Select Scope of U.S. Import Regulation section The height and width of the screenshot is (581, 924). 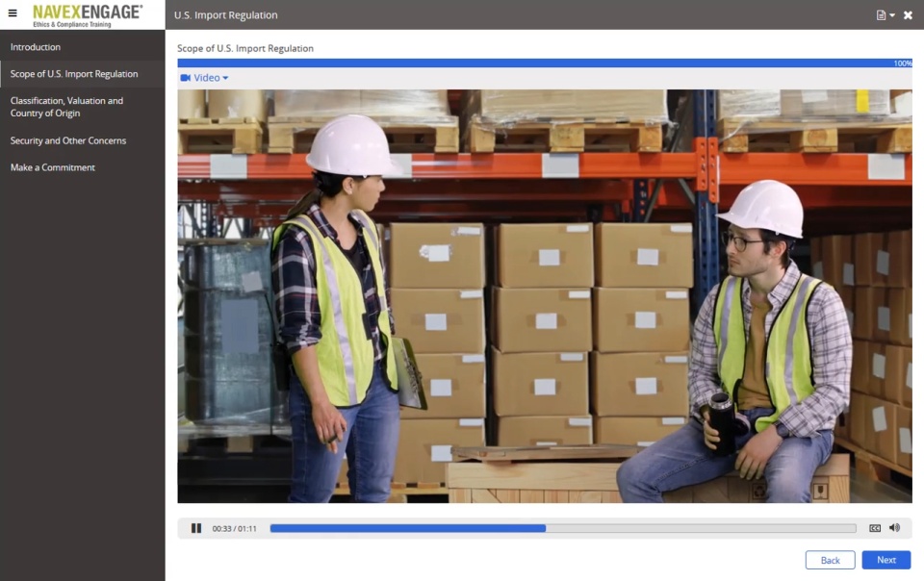(83, 74)
